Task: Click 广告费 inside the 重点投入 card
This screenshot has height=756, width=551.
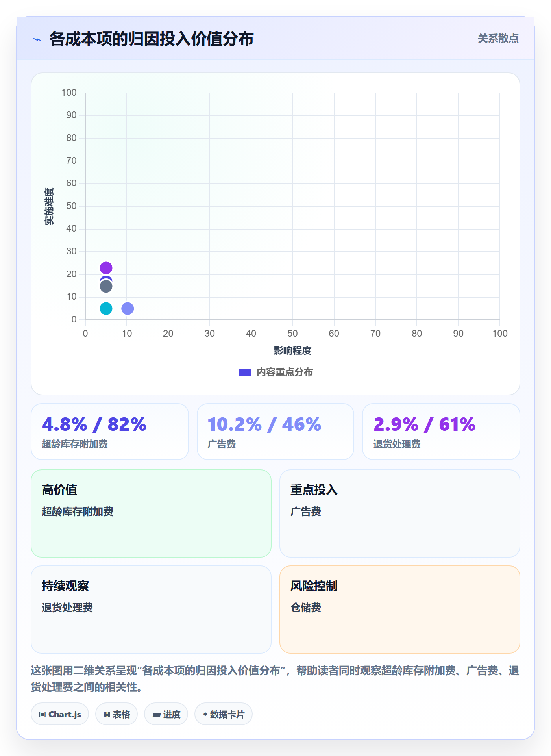Action: coord(306,511)
